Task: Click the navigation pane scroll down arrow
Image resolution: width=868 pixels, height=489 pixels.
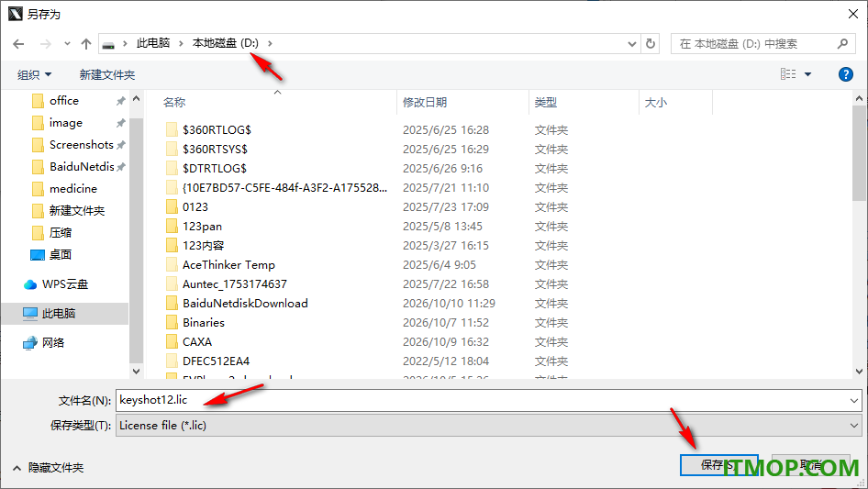Action: 136,372
